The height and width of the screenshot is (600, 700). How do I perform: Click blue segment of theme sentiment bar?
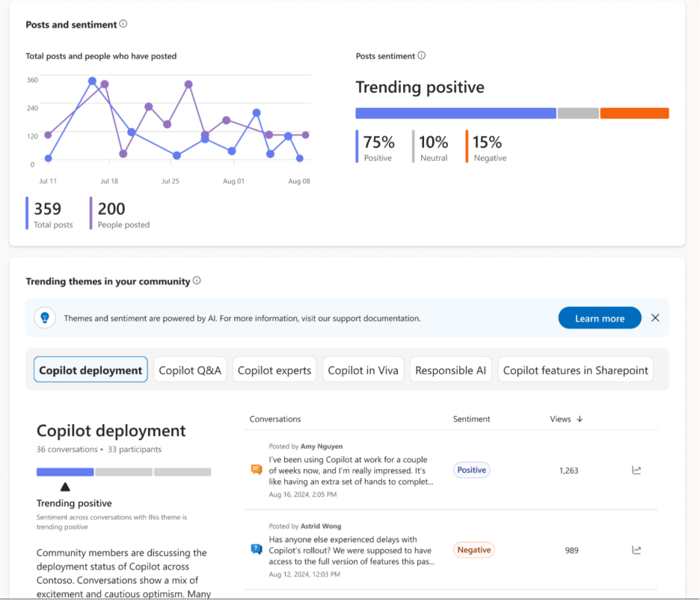pyautogui.click(x=65, y=472)
